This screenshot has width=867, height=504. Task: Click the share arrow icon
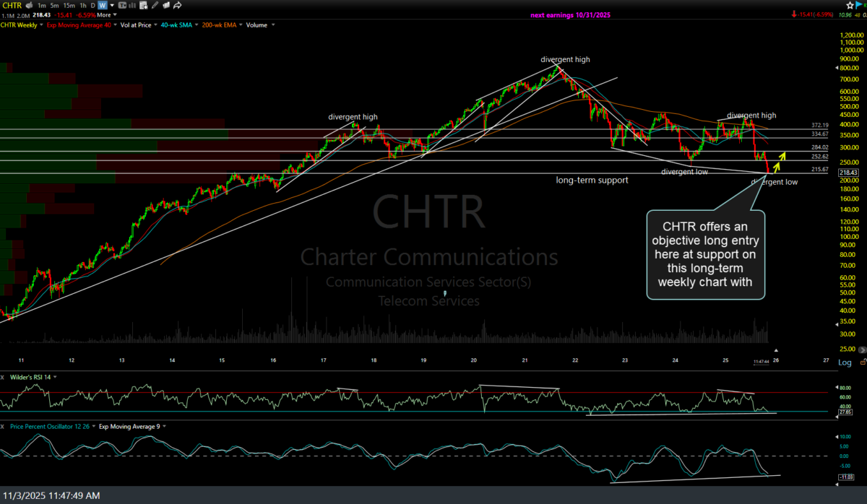(177, 5)
